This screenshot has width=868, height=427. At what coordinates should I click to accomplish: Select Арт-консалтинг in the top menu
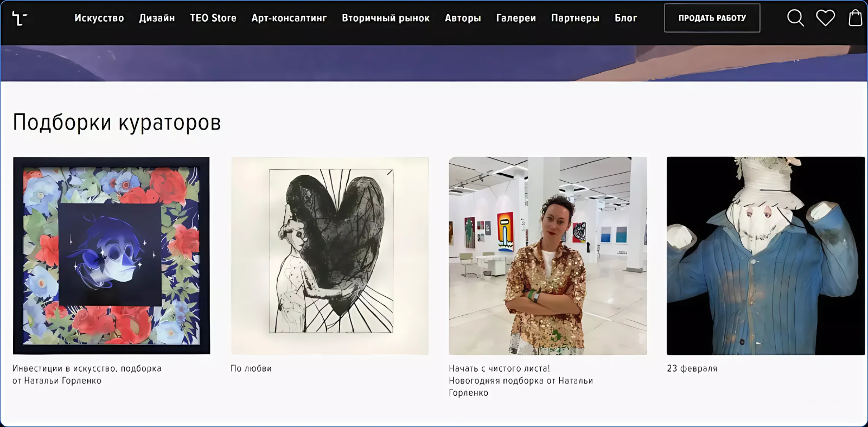[x=289, y=18]
